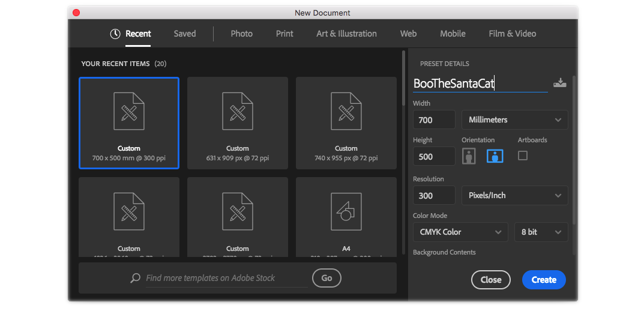Image resolution: width=644 pixels, height=311 pixels.
Task: Click the clock icon beside Recent
Action: pos(115,34)
